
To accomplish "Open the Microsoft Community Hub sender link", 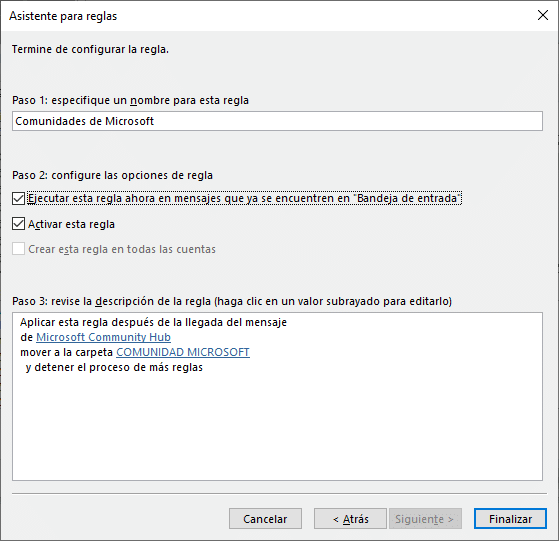I will [103, 337].
